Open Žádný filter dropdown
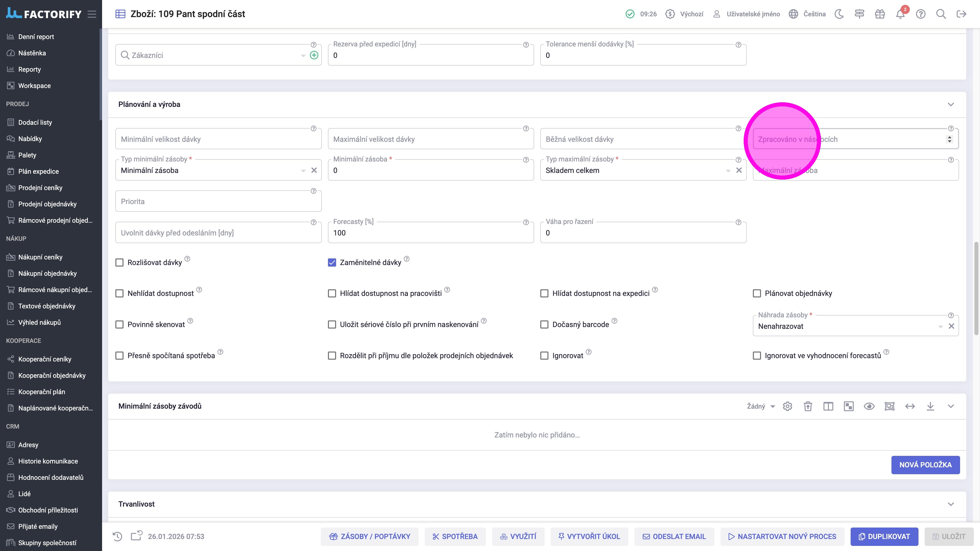This screenshot has width=980, height=551. coord(761,406)
